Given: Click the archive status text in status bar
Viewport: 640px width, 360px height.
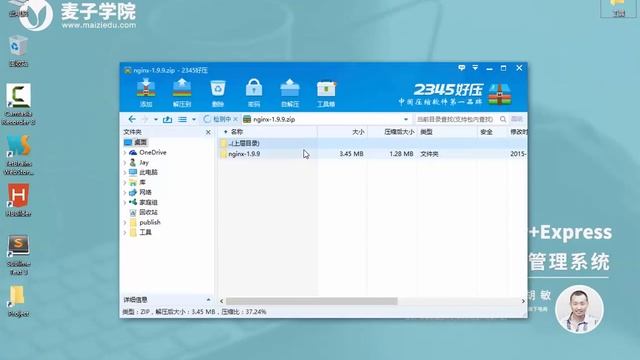Looking at the screenshot, I should click(x=194, y=312).
